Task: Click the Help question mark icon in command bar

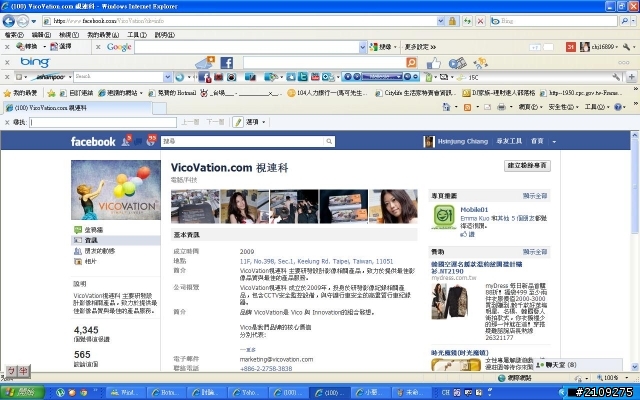Action: pyautogui.click(x=618, y=107)
